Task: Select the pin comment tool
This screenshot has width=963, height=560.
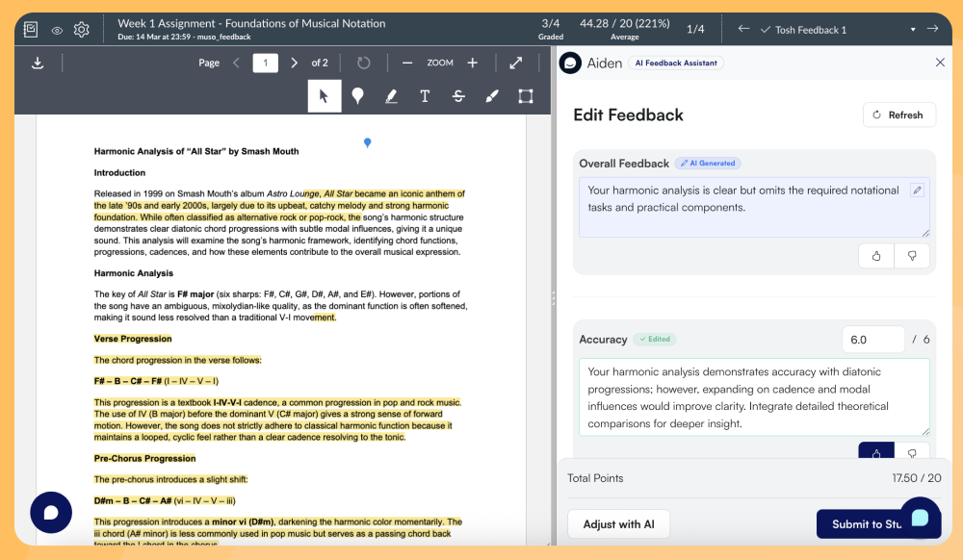Action: coord(357,96)
